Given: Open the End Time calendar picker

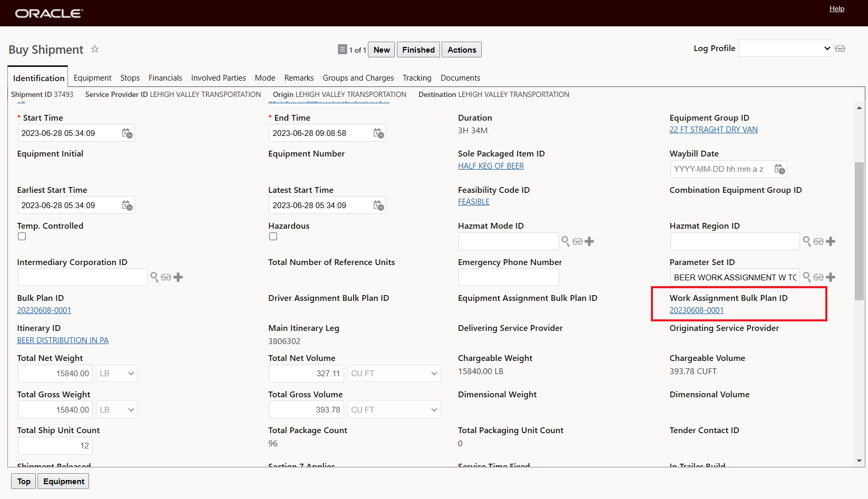Looking at the screenshot, I should pyautogui.click(x=379, y=133).
